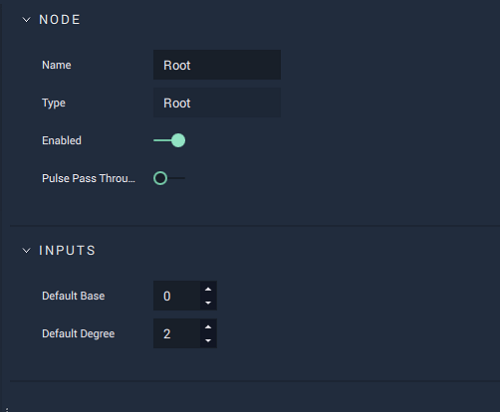Image resolution: width=500 pixels, height=412 pixels.
Task: Click the Default Degree label
Action: [x=78, y=334]
